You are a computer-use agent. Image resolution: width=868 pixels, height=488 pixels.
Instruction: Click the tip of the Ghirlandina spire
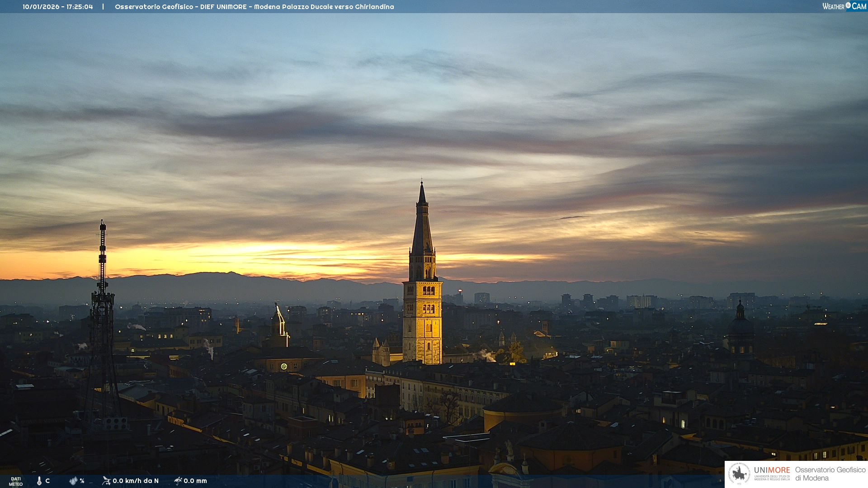422,183
